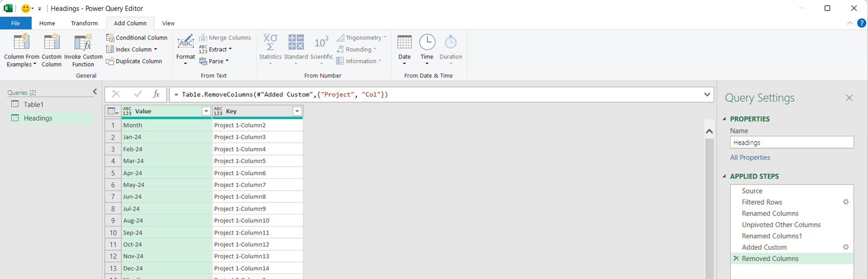Viewport: 868px width, 279px height.
Task: Click the fx formula button
Action: click(x=156, y=94)
